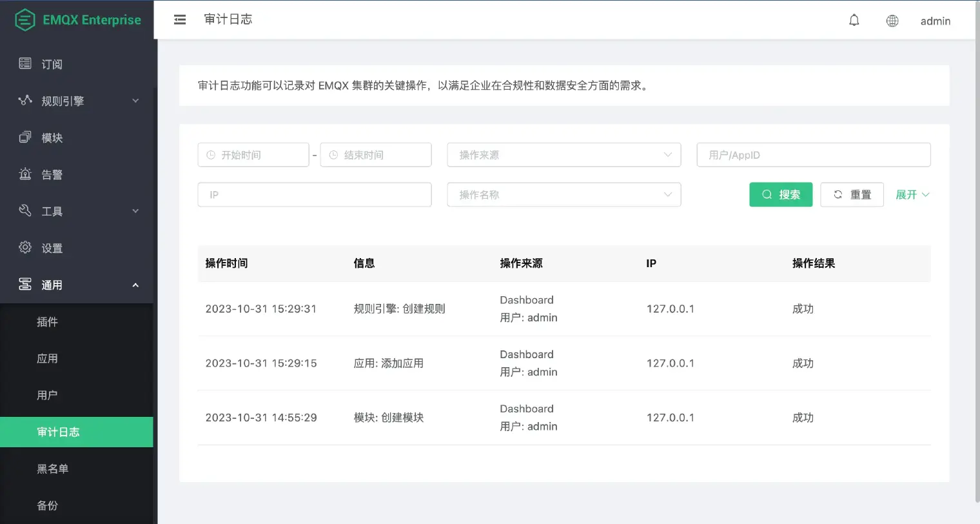The width and height of the screenshot is (980, 524).
Task: Click the 重置 button
Action: [852, 194]
